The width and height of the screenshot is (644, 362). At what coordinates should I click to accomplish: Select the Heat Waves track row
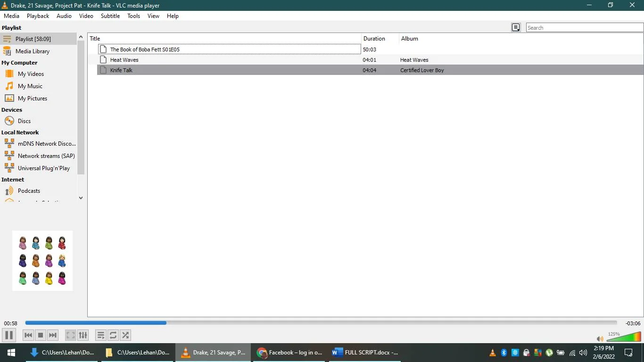tap(371, 59)
